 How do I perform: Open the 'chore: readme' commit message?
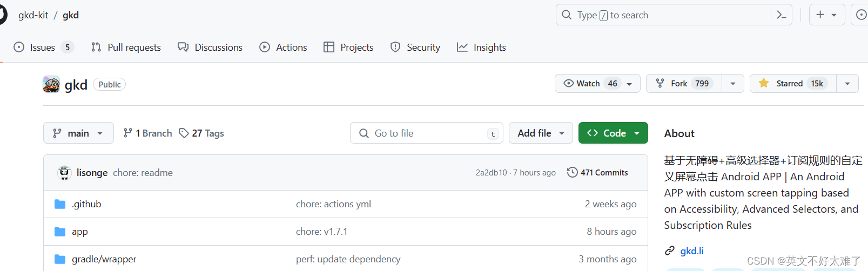point(143,173)
